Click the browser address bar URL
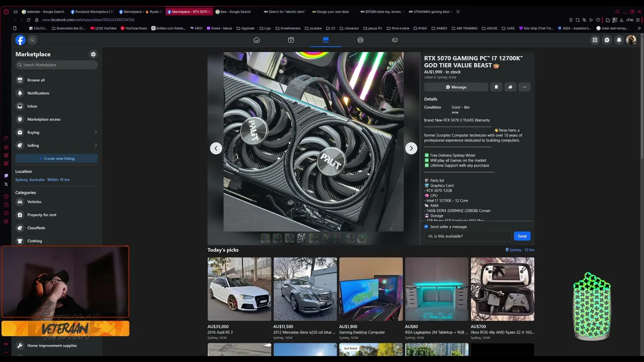This screenshot has width=644, height=362. pos(89,20)
